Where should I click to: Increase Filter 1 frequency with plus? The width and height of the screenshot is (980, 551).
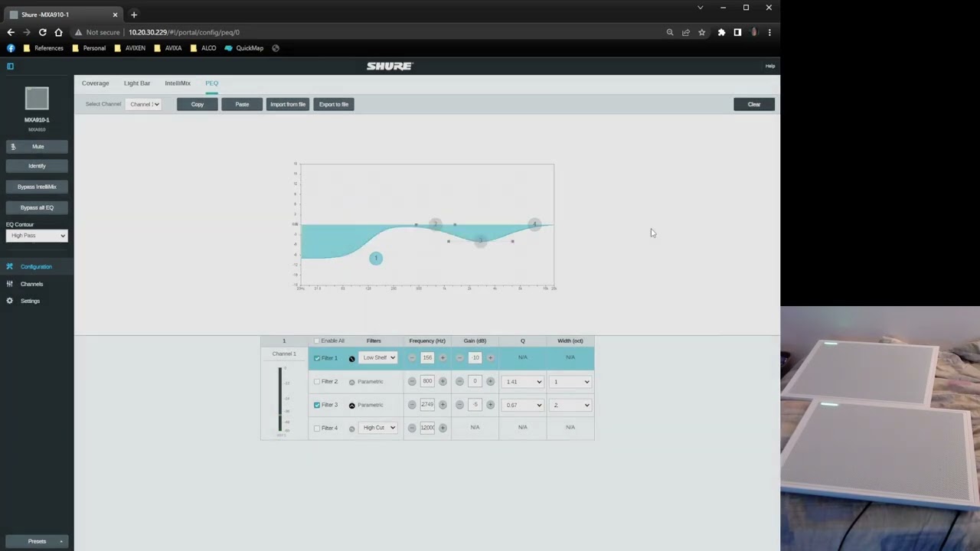[x=443, y=358]
